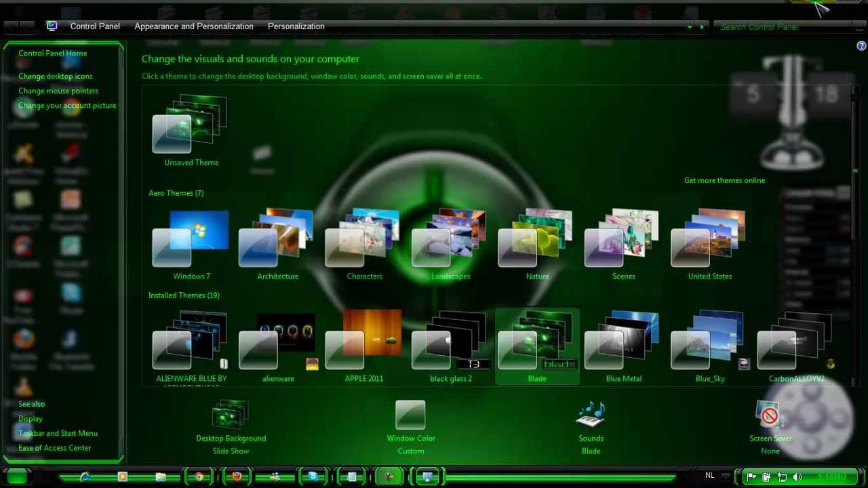Open Firefox from the taskbar

tap(237, 477)
